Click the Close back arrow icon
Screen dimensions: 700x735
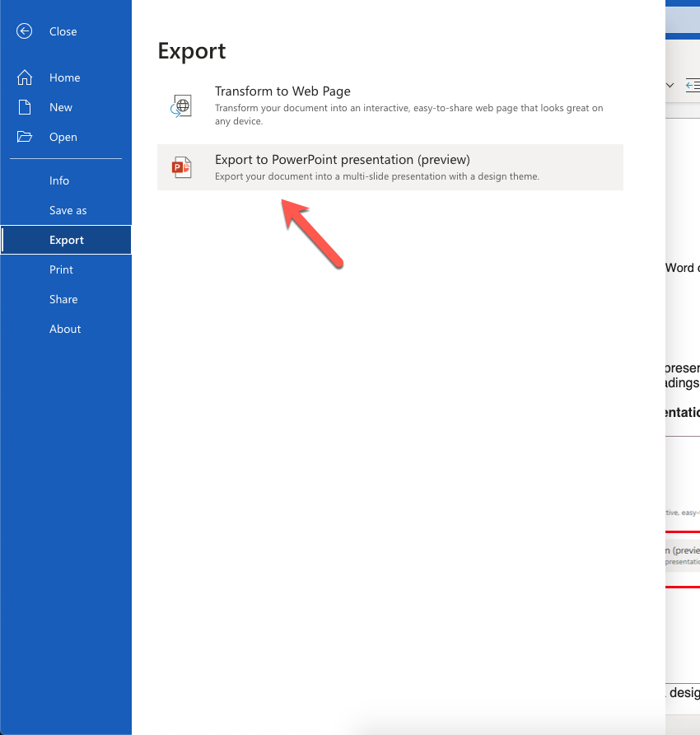25,31
